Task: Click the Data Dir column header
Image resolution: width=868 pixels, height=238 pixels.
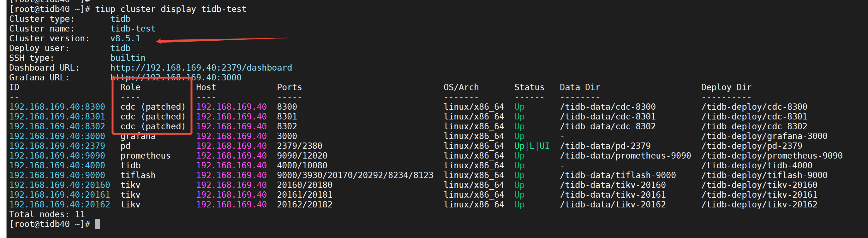Action: [x=579, y=87]
